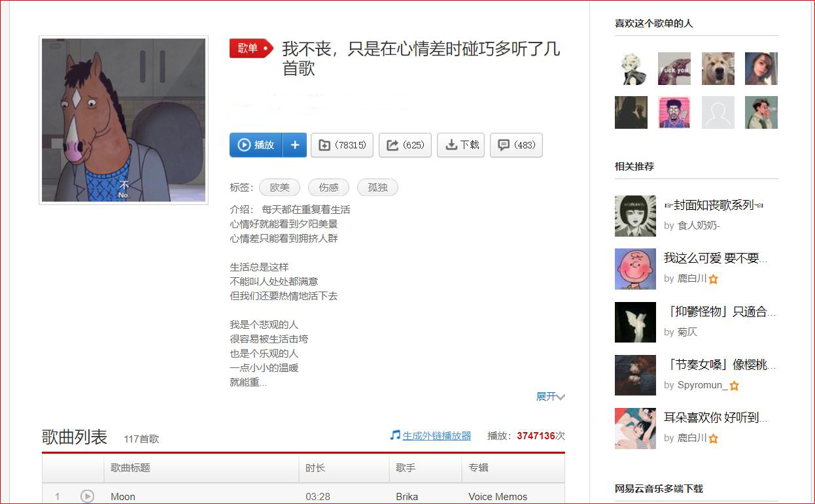Viewport: 815px width, 504px height.
Task: Open the pink cartoon man avatar fan
Action: tap(674, 112)
